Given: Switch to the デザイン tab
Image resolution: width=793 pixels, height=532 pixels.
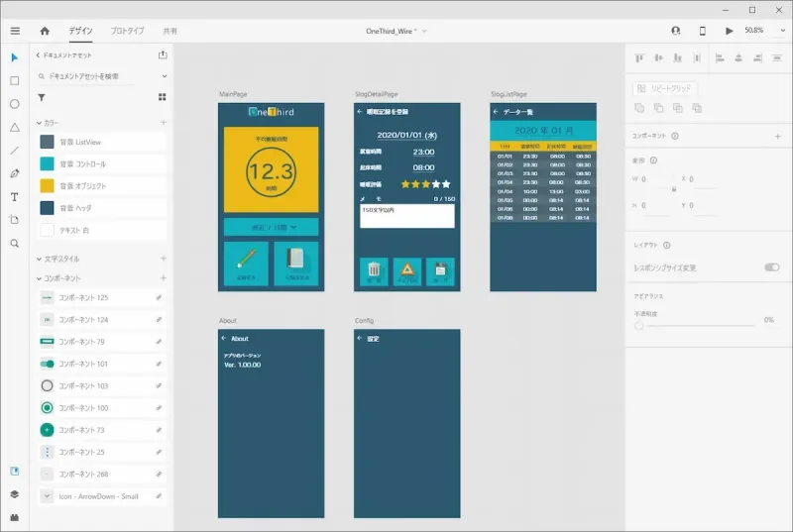Looking at the screenshot, I should point(81,31).
